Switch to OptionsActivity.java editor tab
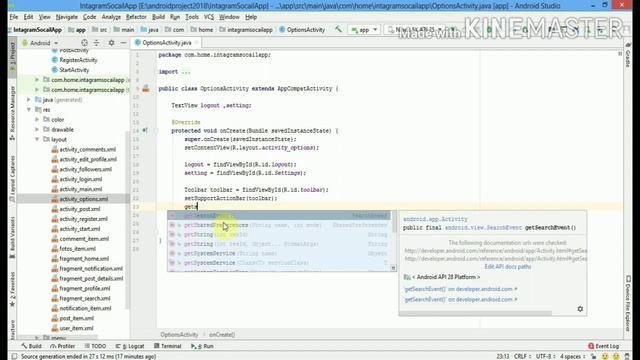This screenshot has width=640, height=360. 167,42
